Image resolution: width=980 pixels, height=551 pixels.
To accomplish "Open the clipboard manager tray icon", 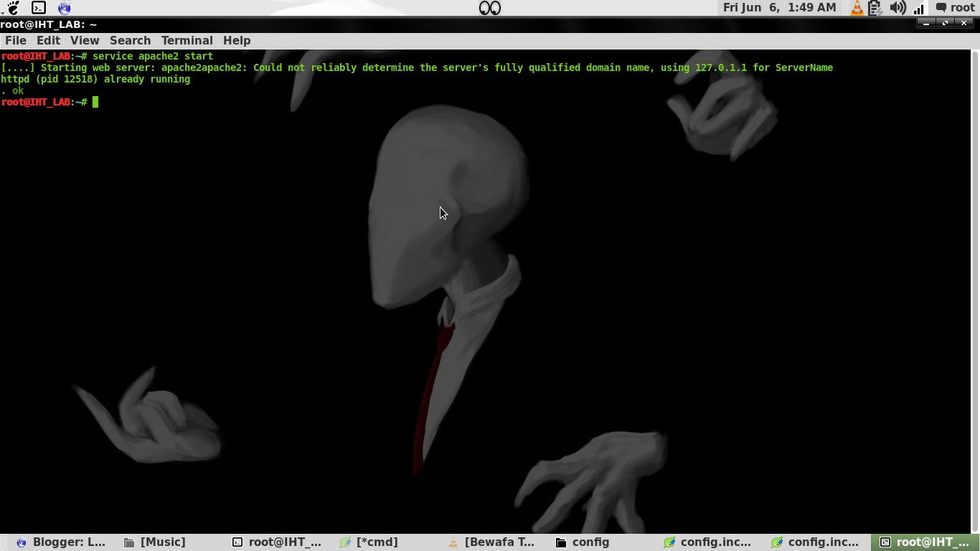I will pyautogui.click(x=875, y=8).
